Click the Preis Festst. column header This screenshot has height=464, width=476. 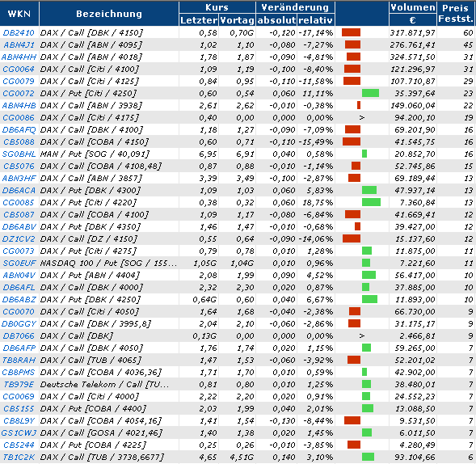click(456, 14)
